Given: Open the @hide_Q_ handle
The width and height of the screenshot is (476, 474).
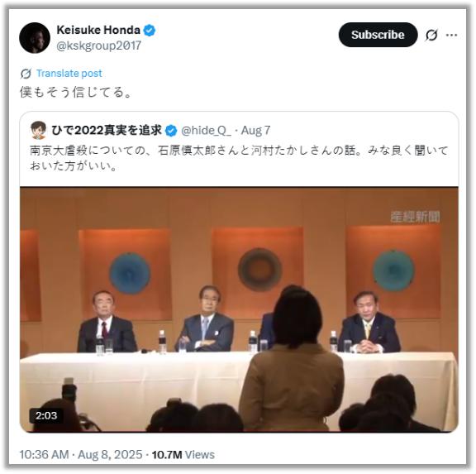Looking at the screenshot, I should click(x=206, y=131).
